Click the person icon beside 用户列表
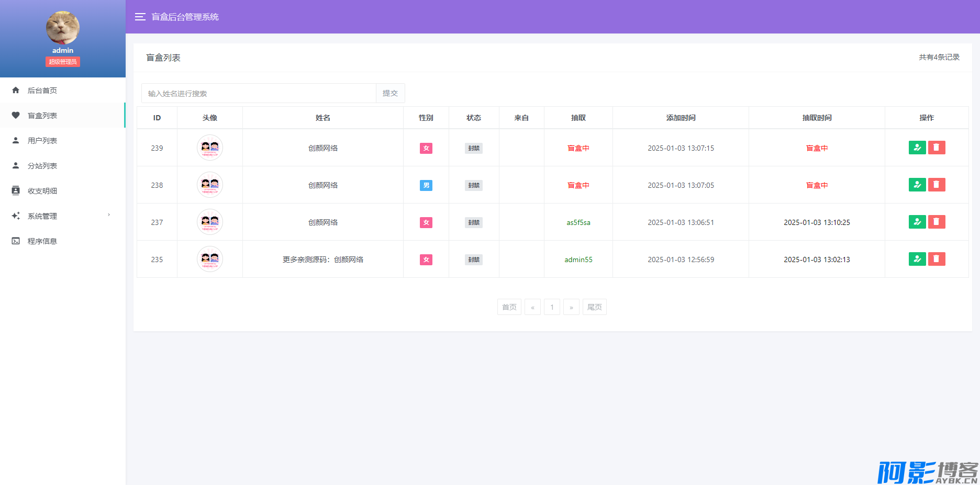Screen dimensions: 980x485 tap(16, 140)
